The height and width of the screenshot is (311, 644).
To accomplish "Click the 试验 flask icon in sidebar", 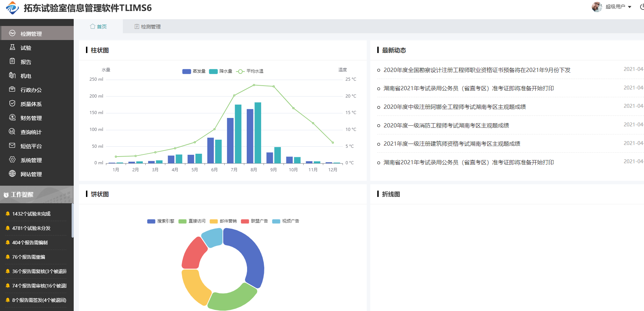I will click(12, 47).
